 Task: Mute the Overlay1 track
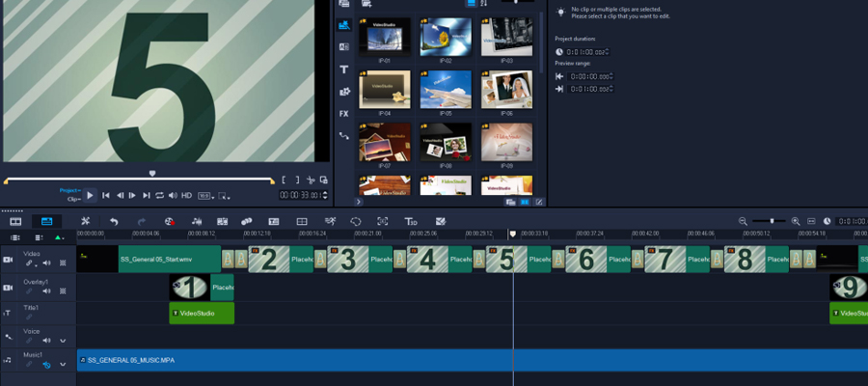(x=46, y=290)
